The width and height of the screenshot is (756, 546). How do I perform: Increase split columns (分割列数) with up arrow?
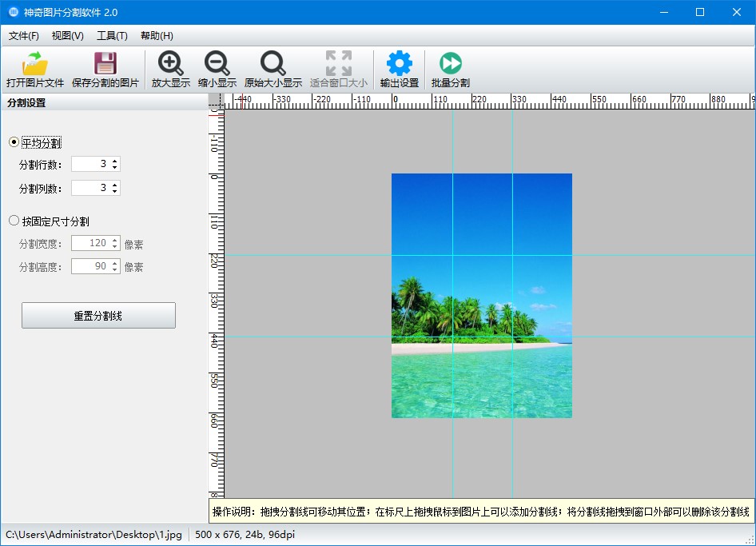click(115, 185)
